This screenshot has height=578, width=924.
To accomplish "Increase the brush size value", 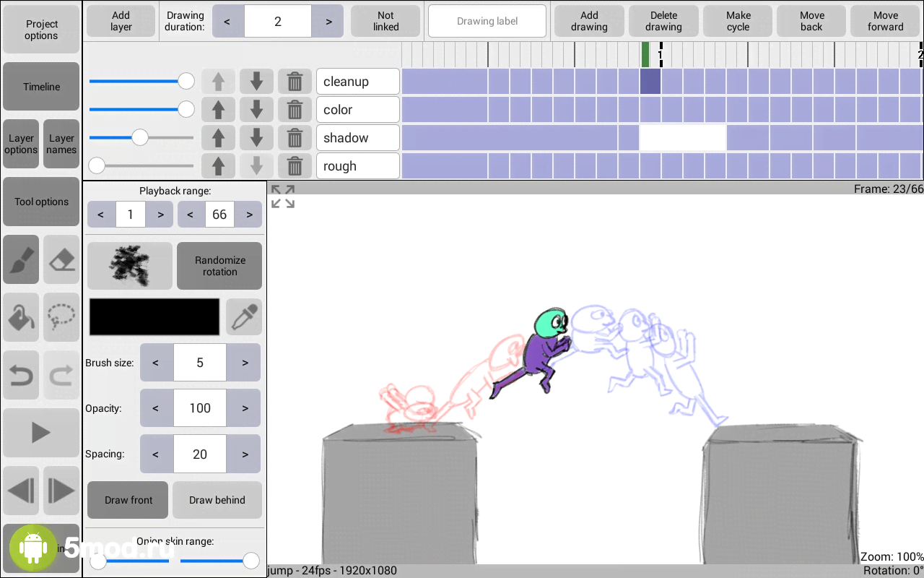I will 245,363.
